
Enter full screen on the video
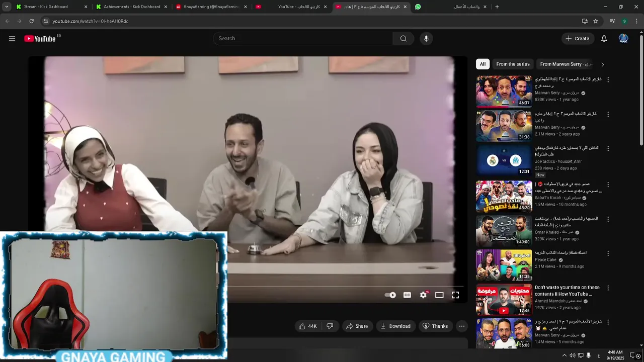click(x=455, y=295)
